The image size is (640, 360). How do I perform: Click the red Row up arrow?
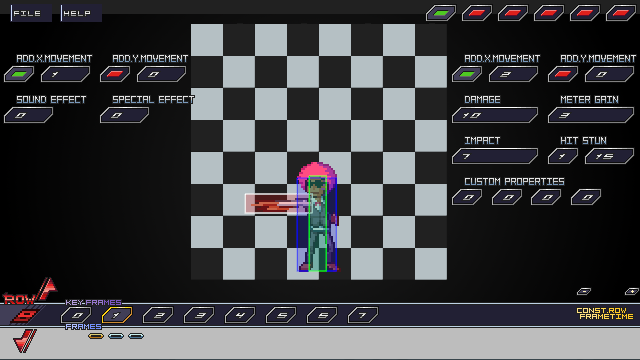[x=48, y=289]
